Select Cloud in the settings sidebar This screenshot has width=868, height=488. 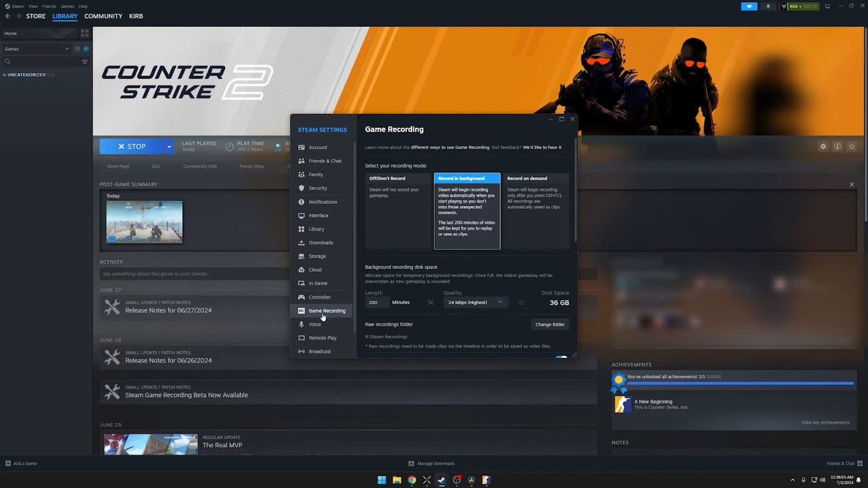point(322,269)
